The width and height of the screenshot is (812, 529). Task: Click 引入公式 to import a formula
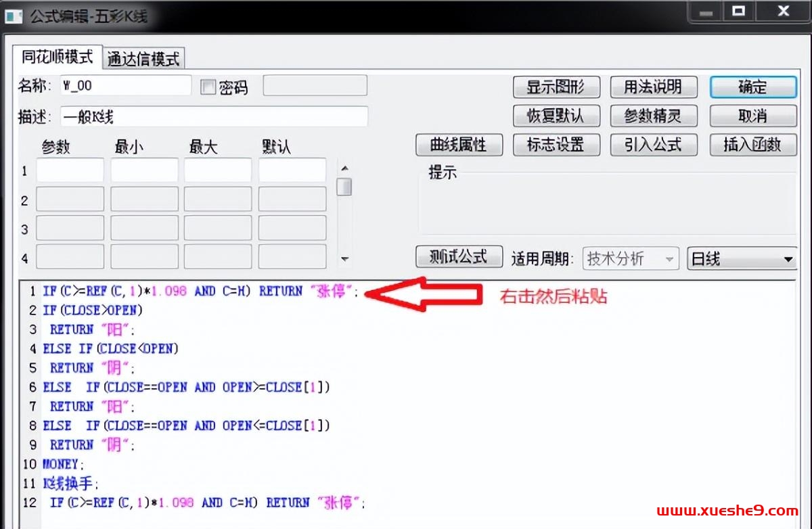(x=654, y=145)
